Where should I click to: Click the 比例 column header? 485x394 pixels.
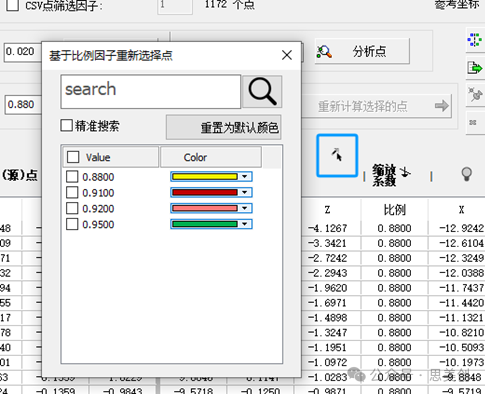click(394, 210)
